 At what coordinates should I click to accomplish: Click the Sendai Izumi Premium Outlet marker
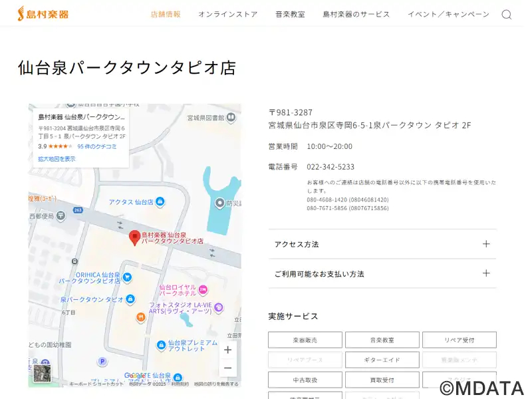161,345
